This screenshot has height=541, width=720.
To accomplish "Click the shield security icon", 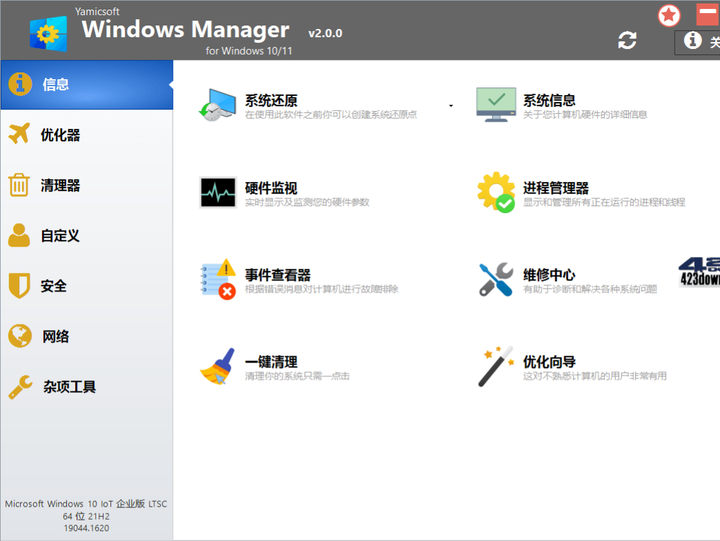I will [x=19, y=286].
